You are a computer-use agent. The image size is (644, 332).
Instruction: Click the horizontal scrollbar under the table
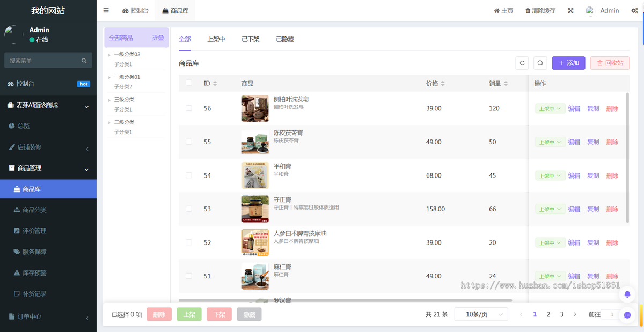tap(345, 301)
